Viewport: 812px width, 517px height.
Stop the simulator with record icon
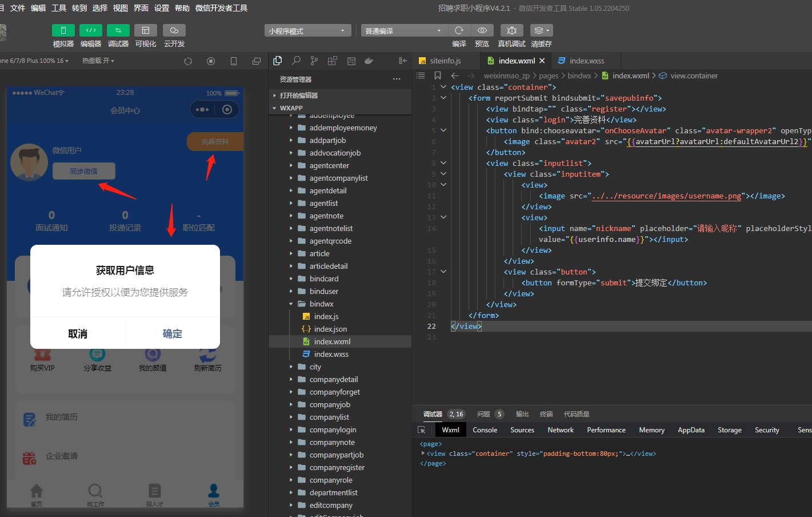click(211, 61)
